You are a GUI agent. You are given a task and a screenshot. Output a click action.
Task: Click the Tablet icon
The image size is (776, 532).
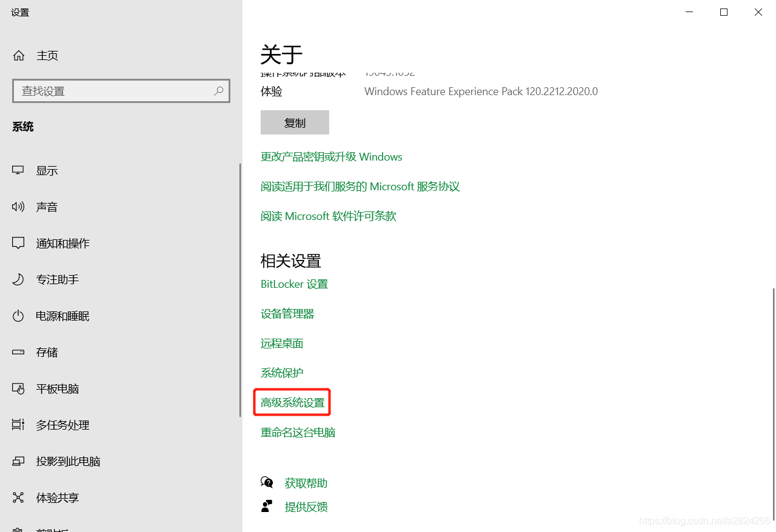click(18, 388)
